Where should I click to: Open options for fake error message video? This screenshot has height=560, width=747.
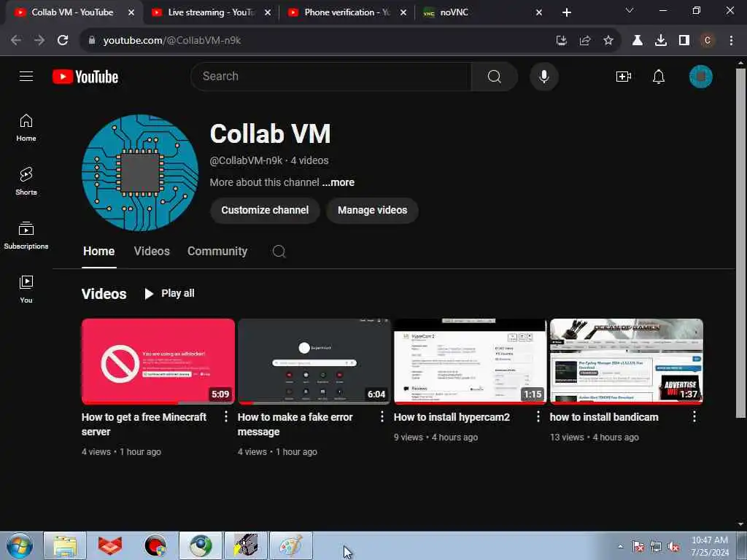click(382, 416)
